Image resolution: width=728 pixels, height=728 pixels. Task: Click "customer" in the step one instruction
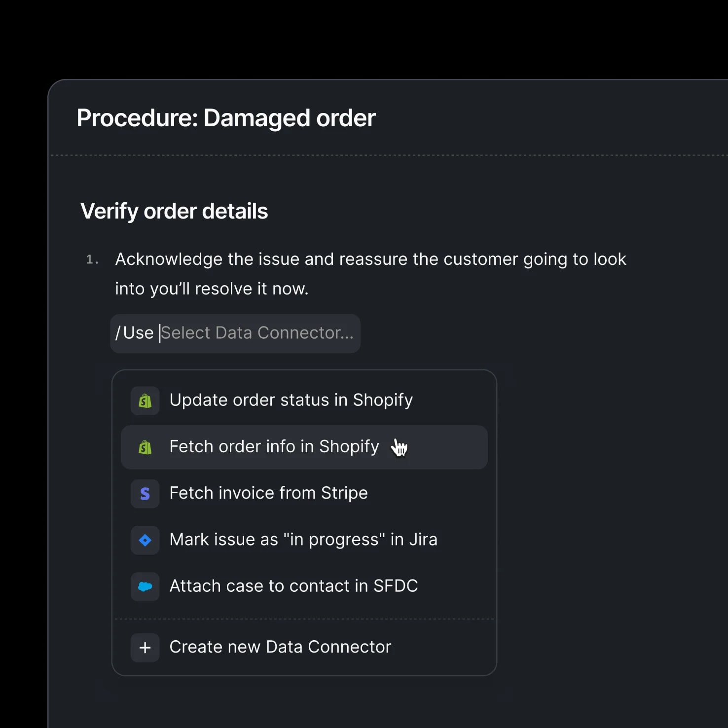[x=481, y=259]
